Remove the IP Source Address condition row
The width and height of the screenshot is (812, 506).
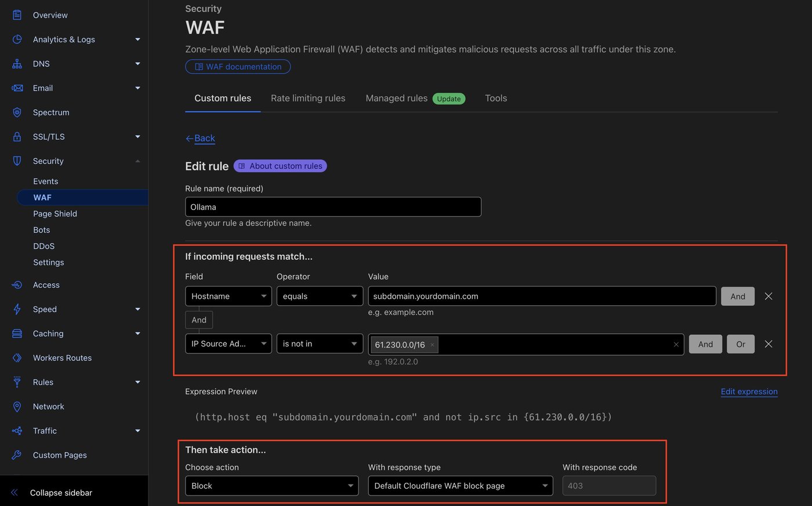[x=768, y=344]
